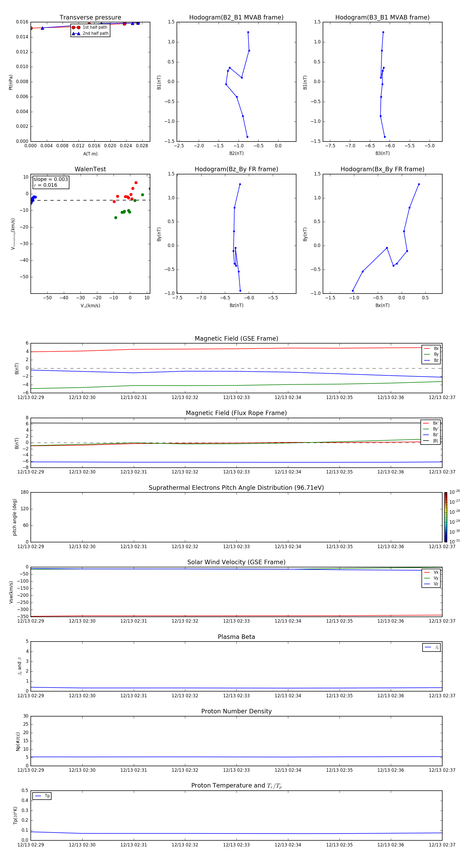Click the 'slope = 0.003' annotation
This screenshot has width=473, height=868.
(x=50, y=179)
